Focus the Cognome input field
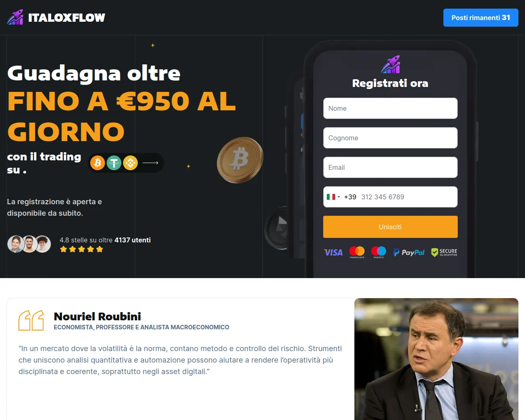Image resolution: width=525 pixels, height=420 pixels. (x=390, y=138)
